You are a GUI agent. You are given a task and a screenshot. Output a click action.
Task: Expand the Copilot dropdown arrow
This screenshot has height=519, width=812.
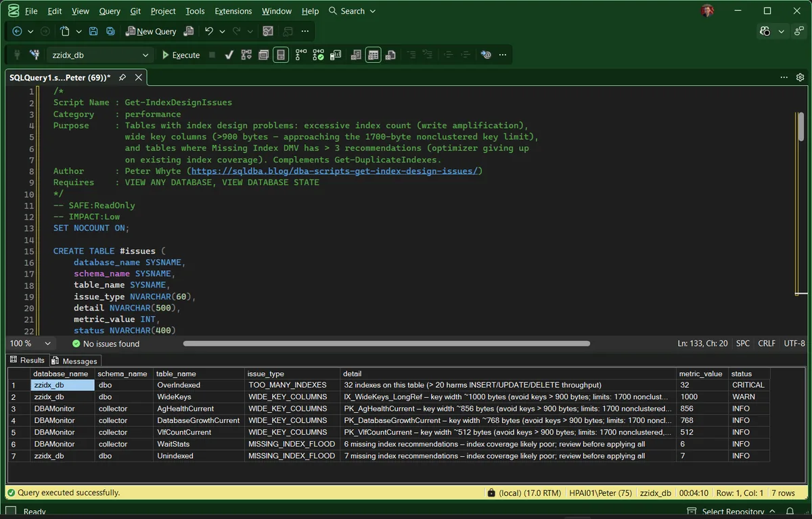click(x=782, y=31)
